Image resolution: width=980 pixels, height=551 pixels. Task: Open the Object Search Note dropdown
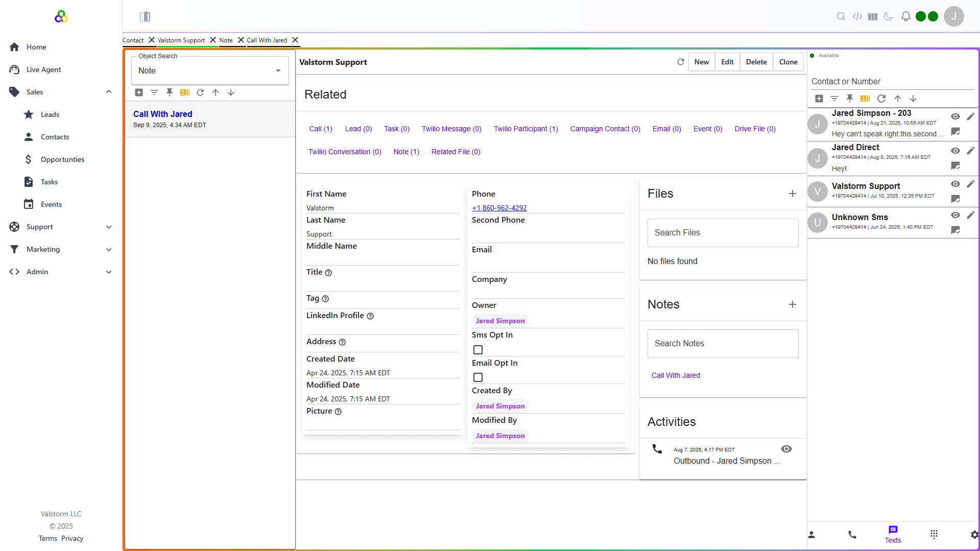pos(278,70)
